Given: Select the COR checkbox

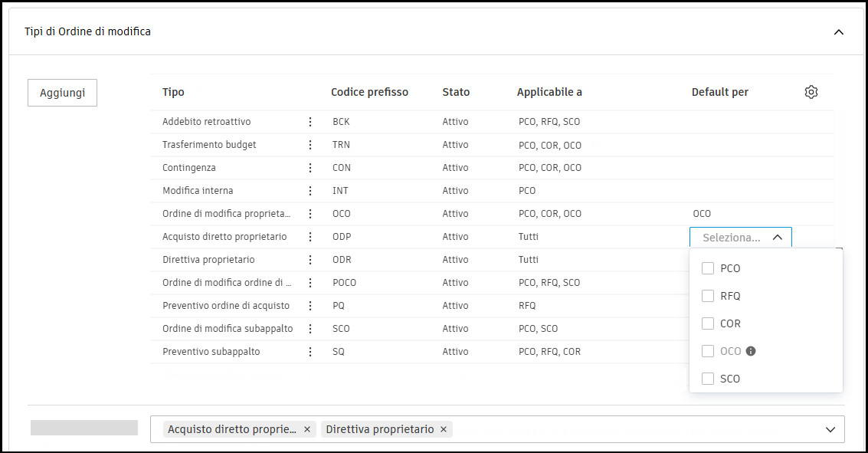Looking at the screenshot, I should 707,323.
